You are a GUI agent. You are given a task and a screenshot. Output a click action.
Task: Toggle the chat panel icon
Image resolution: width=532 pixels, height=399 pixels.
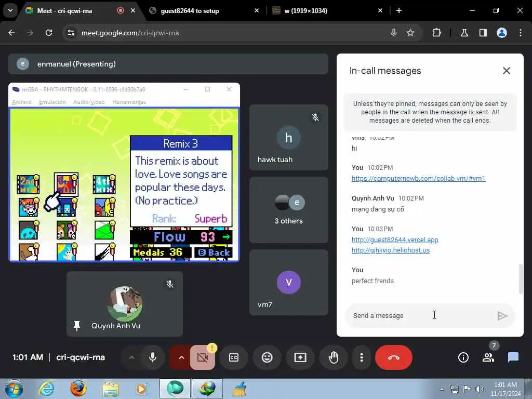pos(513,357)
